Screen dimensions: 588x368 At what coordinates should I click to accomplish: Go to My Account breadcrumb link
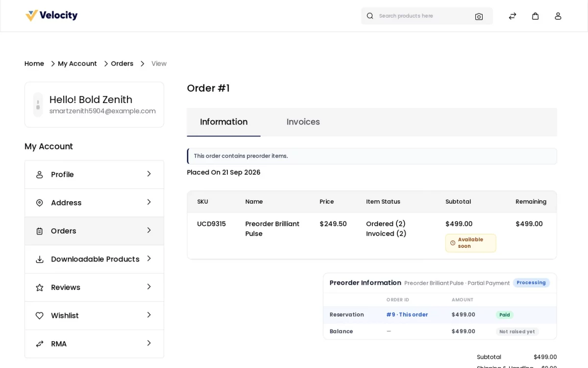(x=77, y=64)
